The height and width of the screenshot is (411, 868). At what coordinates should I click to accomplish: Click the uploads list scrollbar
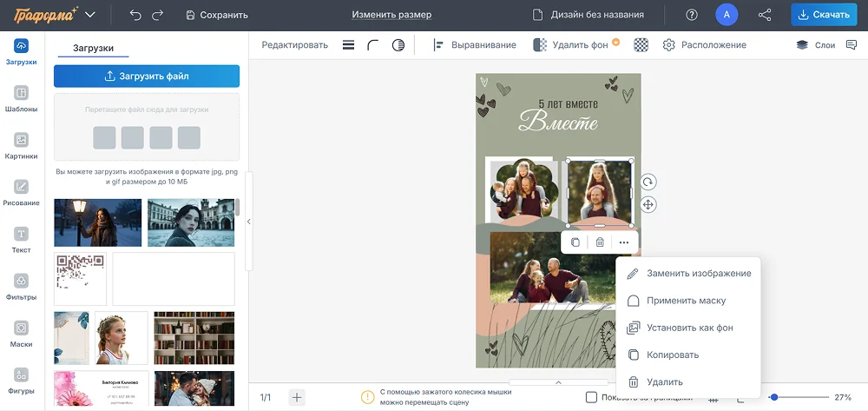coord(238,207)
